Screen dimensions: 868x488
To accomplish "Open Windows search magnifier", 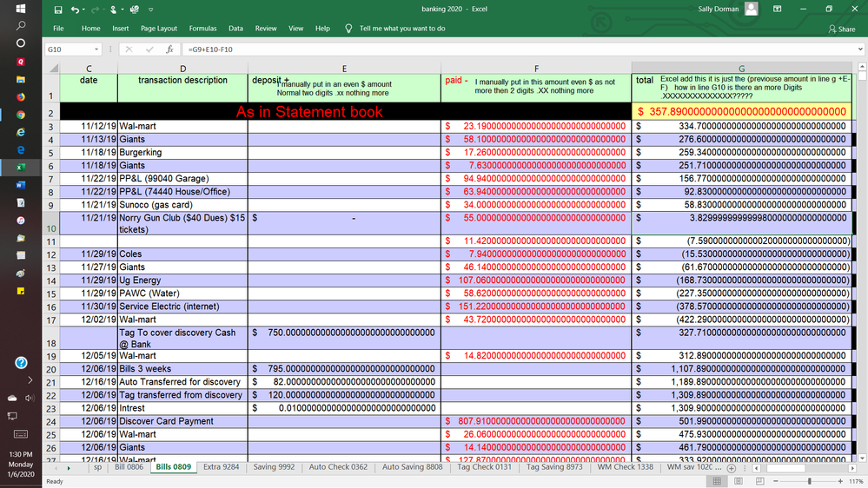I will click(x=21, y=25).
